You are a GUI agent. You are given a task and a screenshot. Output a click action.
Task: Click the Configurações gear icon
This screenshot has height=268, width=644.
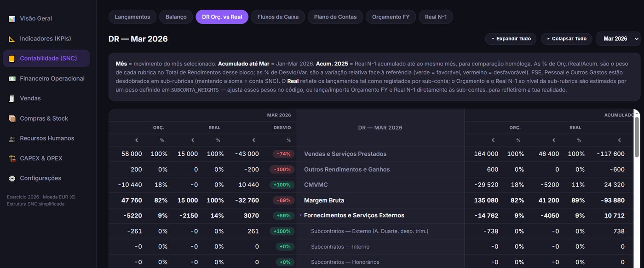12,178
